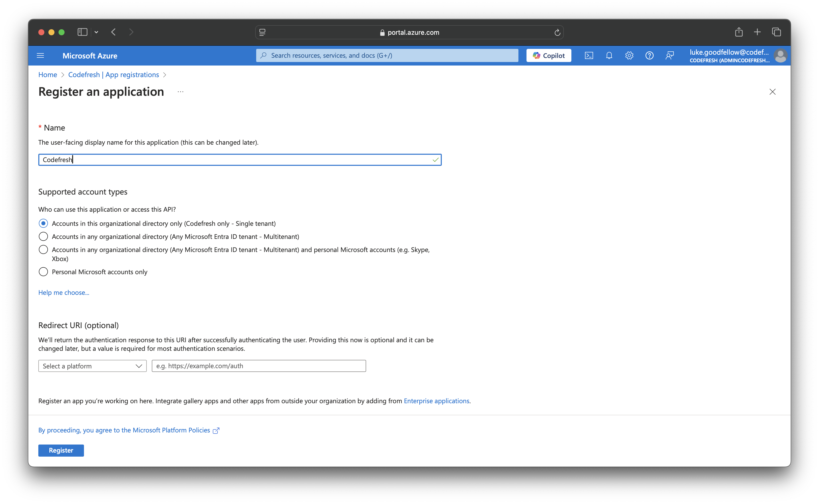
Task: Open the ellipsis menu beside the page title
Action: coord(180,92)
